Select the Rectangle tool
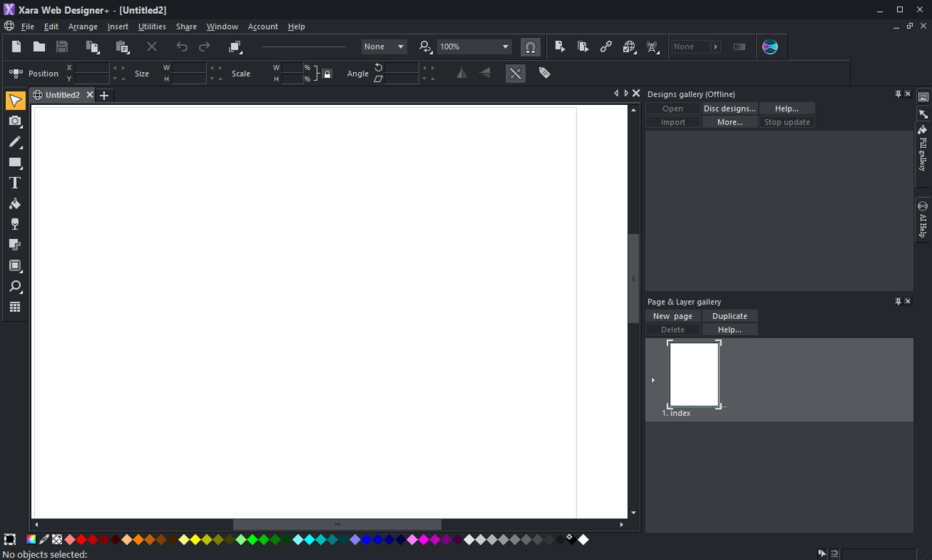The image size is (932, 560). coord(15,162)
